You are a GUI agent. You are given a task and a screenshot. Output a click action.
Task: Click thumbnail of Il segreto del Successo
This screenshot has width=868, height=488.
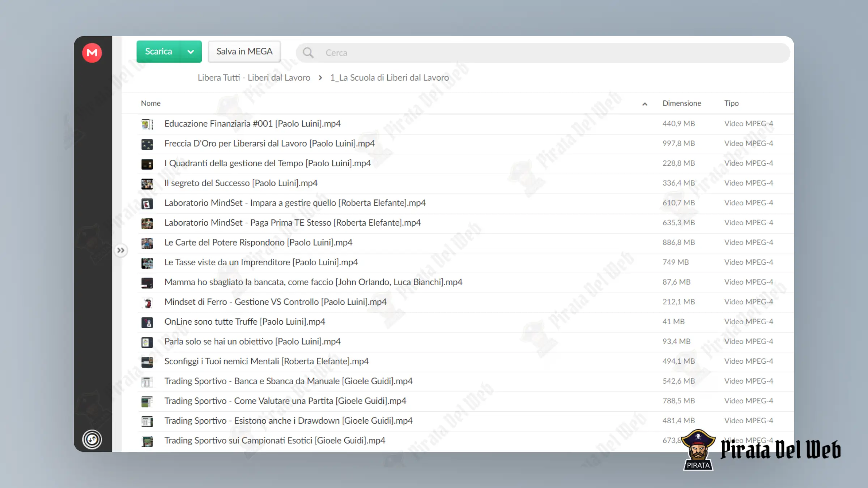(x=147, y=184)
